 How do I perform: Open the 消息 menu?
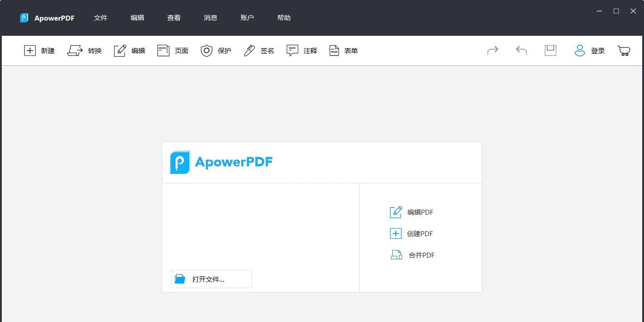click(211, 18)
